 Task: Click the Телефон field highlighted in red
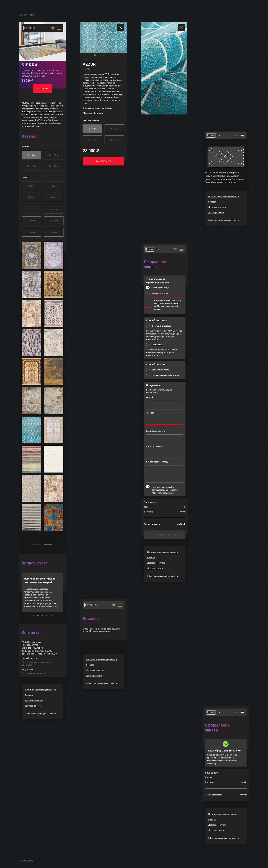(x=164, y=420)
